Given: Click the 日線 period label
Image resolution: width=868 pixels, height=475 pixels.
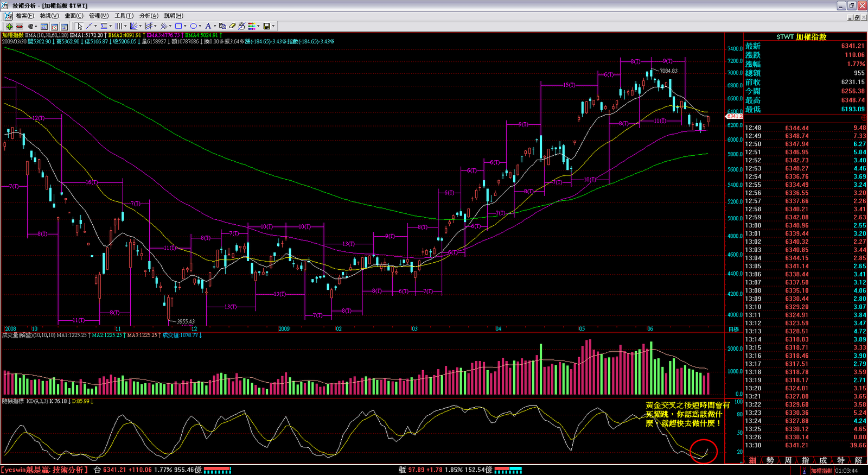Looking at the screenshot, I should click(x=733, y=329).
